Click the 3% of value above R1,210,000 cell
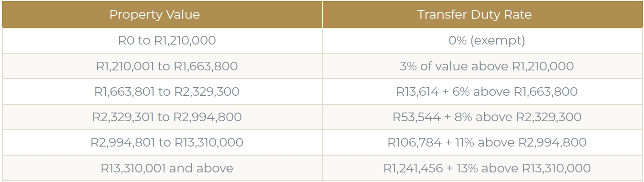Image resolution: width=644 pixels, height=182 pixels. (482, 66)
